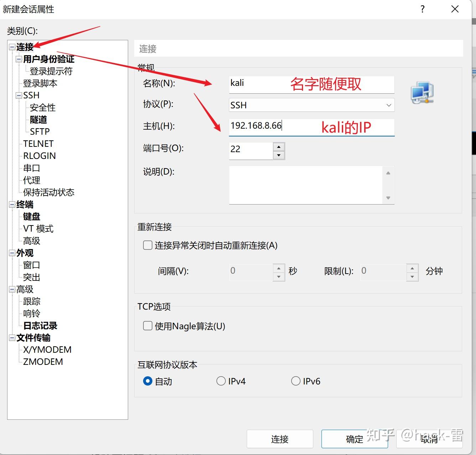Select the IPv6 radio button
The height and width of the screenshot is (455, 476).
tap(296, 381)
